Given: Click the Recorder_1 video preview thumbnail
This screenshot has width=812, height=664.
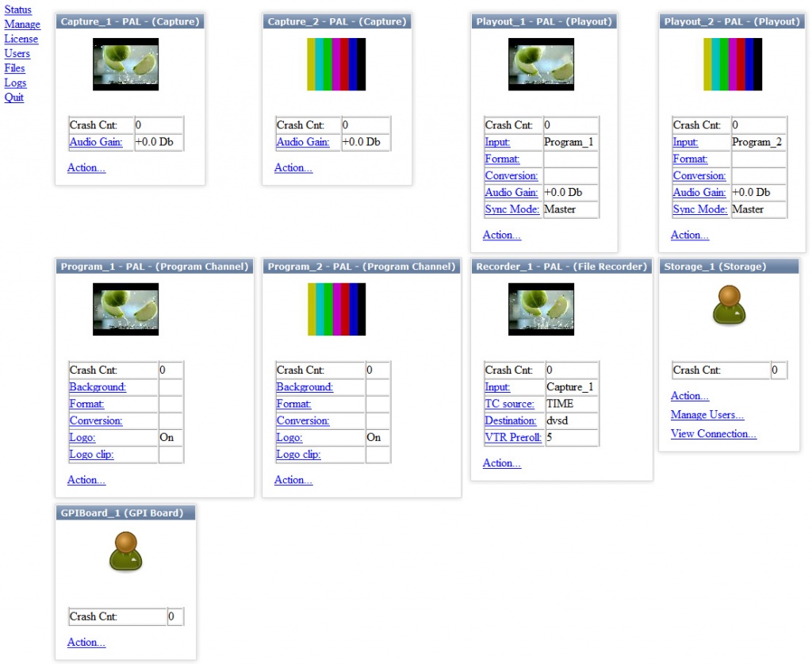Looking at the screenshot, I should (541, 309).
